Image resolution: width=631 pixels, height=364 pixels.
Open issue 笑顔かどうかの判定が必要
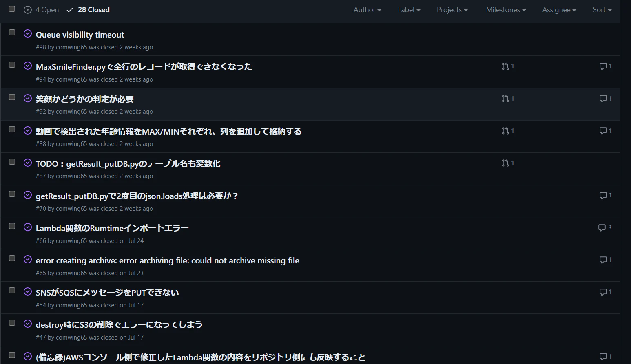pyautogui.click(x=85, y=99)
